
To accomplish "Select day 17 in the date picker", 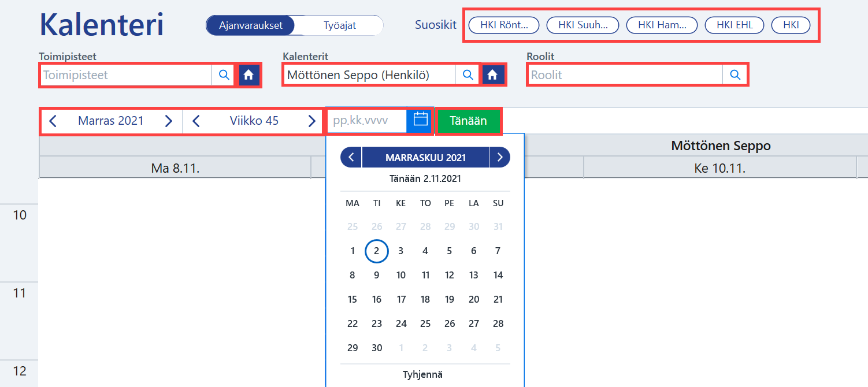I will click(401, 299).
